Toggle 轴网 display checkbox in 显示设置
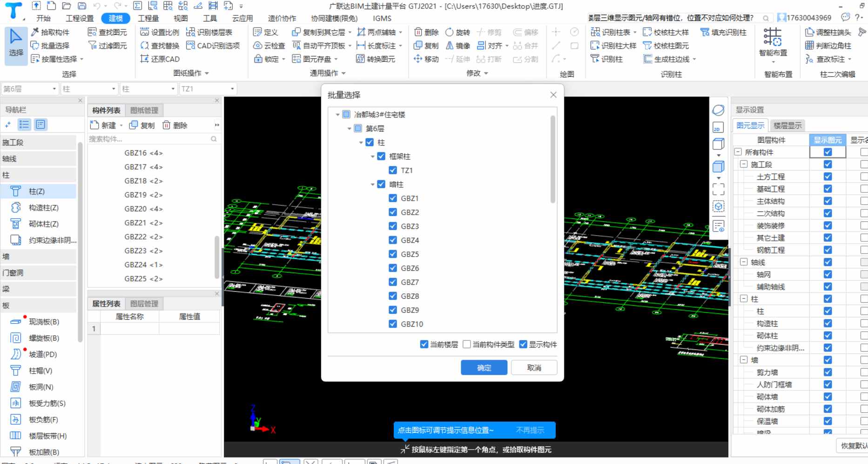Image resolution: width=868 pixels, height=464 pixels. pos(828,274)
